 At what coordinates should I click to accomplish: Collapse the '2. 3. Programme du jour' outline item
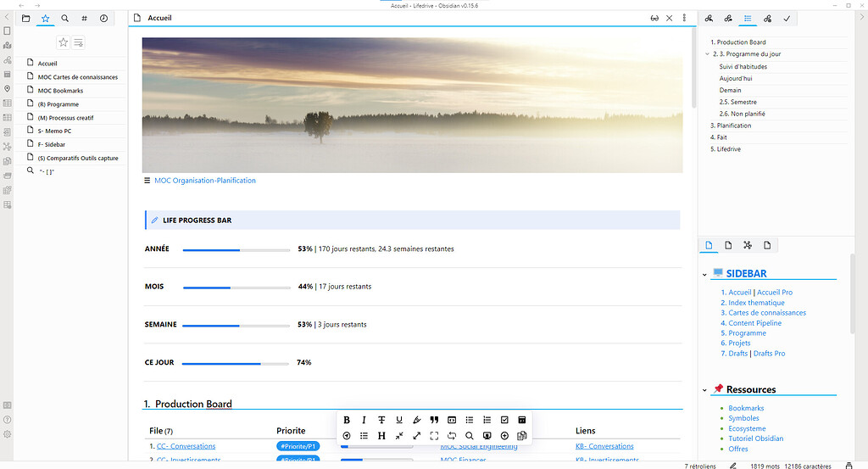point(707,54)
